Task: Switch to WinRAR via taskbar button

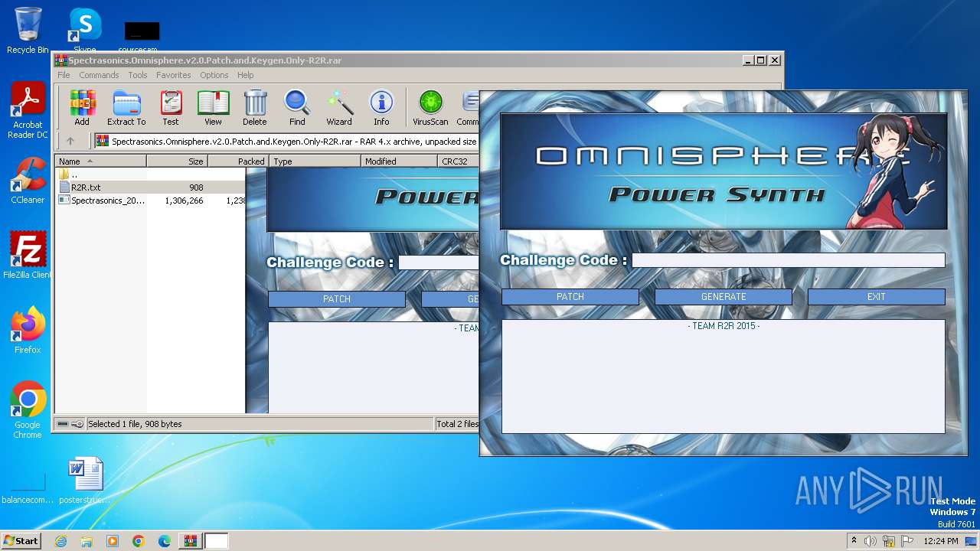Action: click(191, 541)
